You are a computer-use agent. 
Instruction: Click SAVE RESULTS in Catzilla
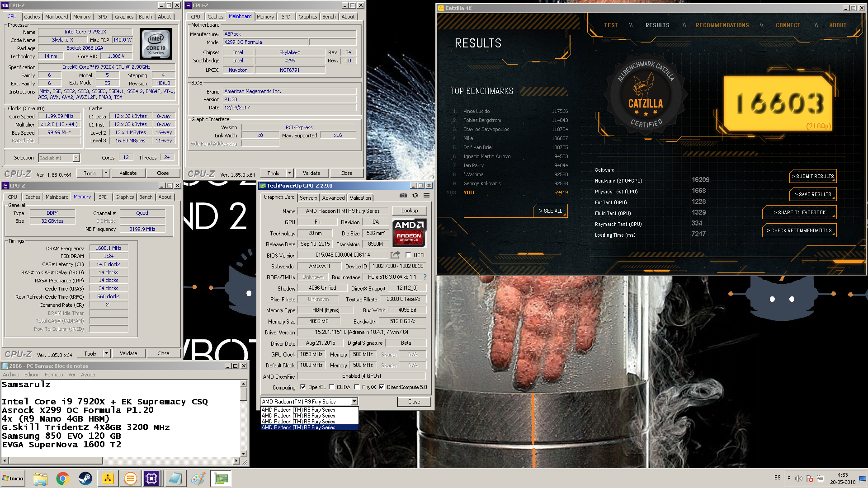(x=813, y=194)
